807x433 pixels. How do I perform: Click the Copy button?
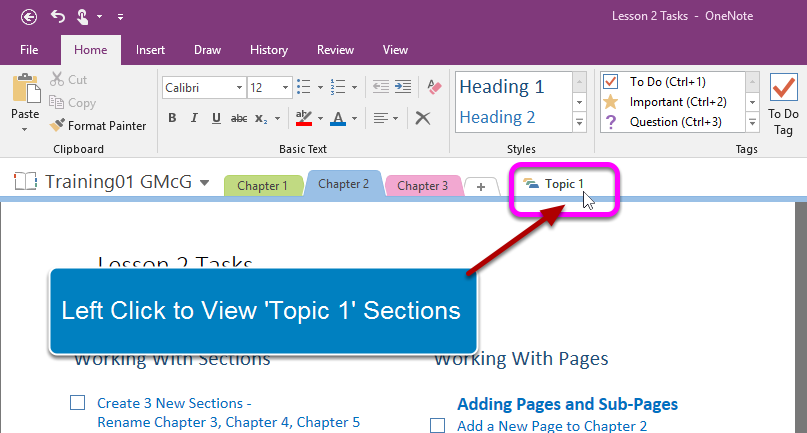click(73, 102)
